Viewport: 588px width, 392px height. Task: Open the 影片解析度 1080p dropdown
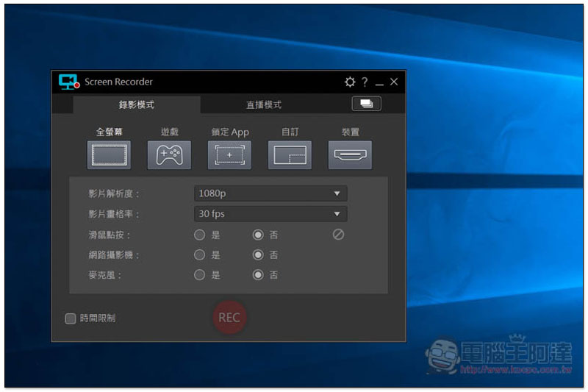pyautogui.click(x=270, y=193)
